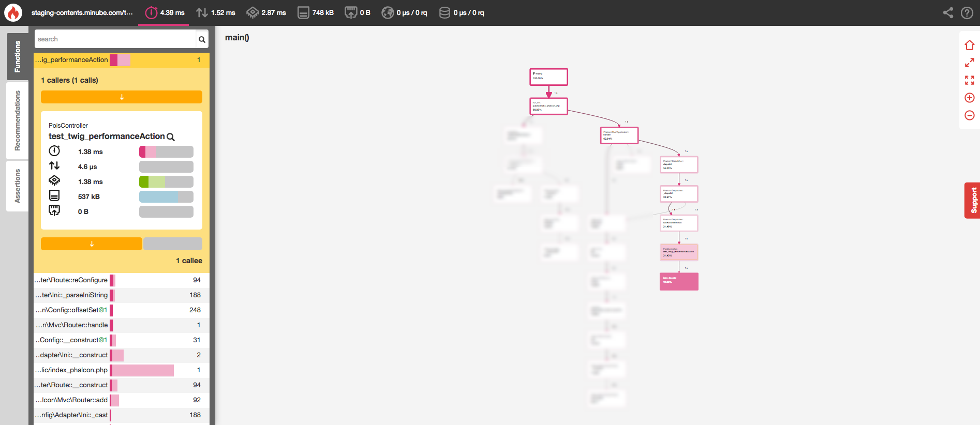Screen dimensions: 980x425
Task: Click the search magnifier button
Action: (x=202, y=39)
